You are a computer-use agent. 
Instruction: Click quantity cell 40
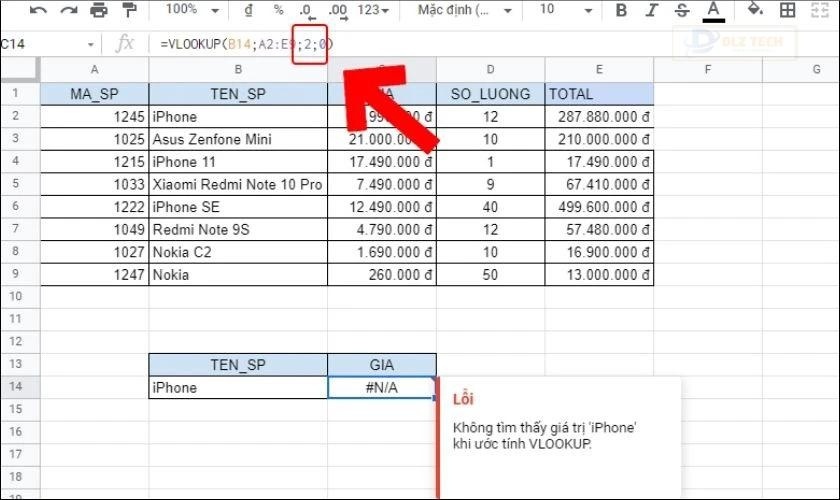pos(490,206)
